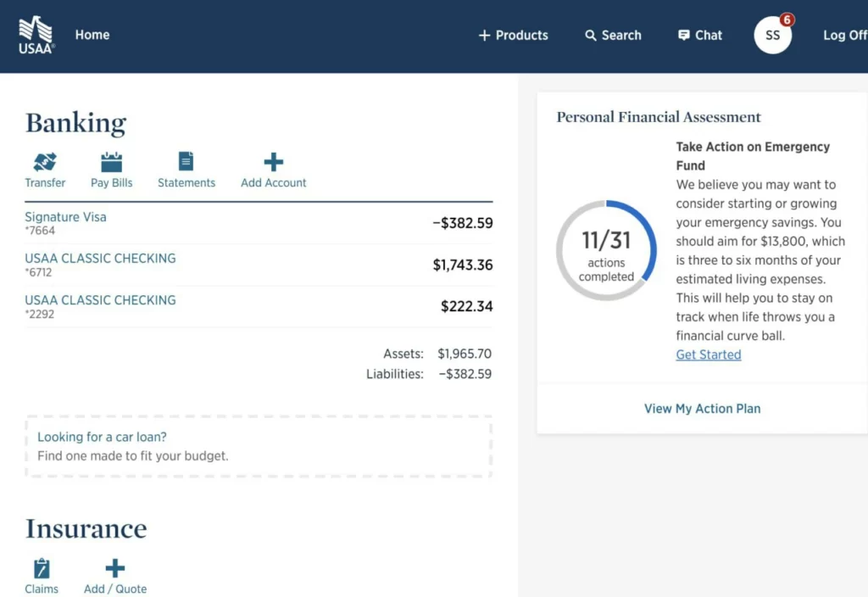Click the Transfer icon

pyautogui.click(x=45, y=162)
